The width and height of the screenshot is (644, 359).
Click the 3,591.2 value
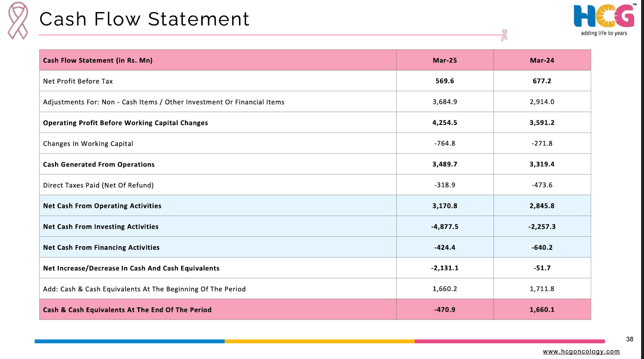click(542, 123)
